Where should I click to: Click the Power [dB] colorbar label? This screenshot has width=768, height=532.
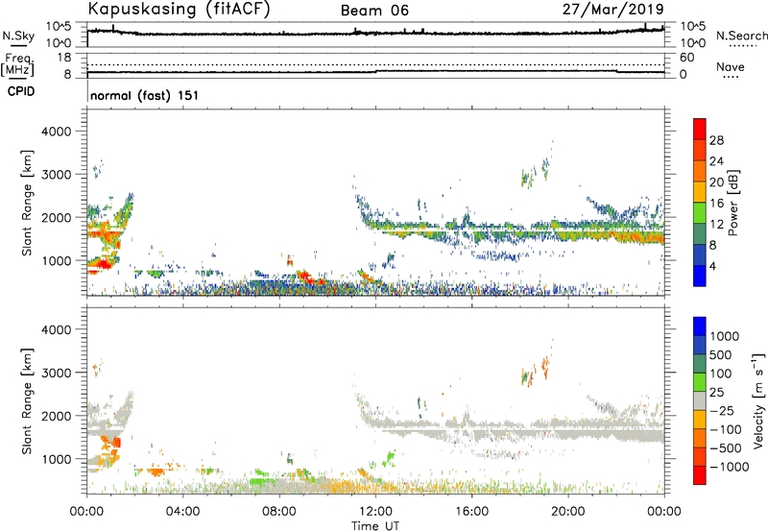point(732,203)
